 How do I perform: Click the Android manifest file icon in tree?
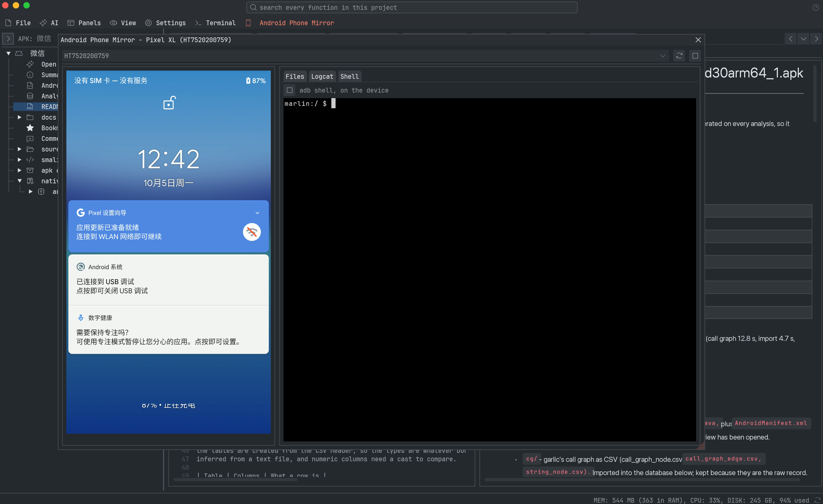click(30, 85)
